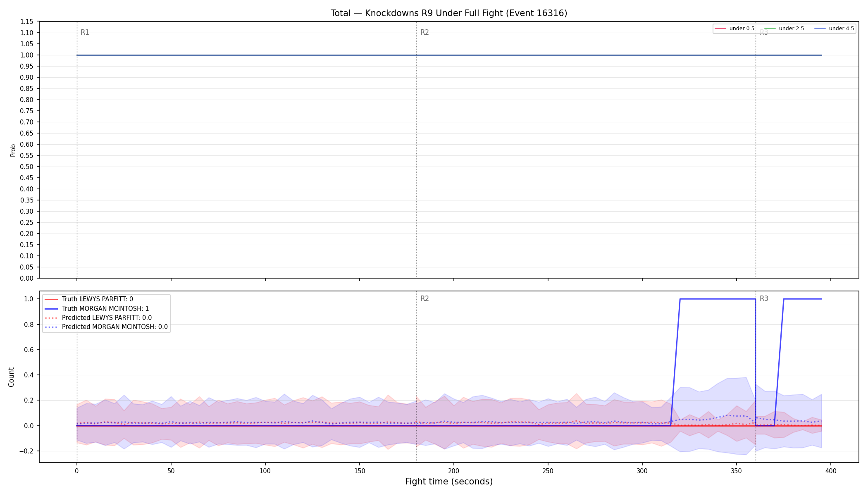Click the 1.00 tick on the Prob axis
The width and height of the screenshot is (868, 496).
27,55
